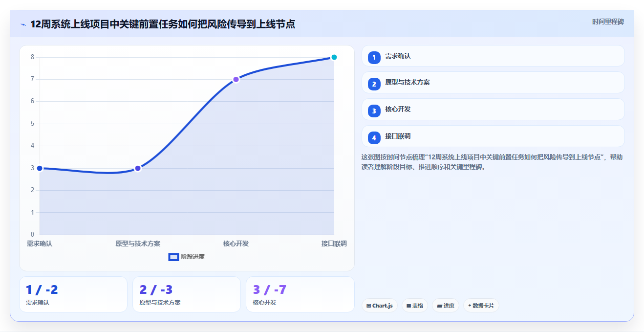Toggle the 阶段进度 legend swatch
This screenshot has height=332, width=644.
173,257
